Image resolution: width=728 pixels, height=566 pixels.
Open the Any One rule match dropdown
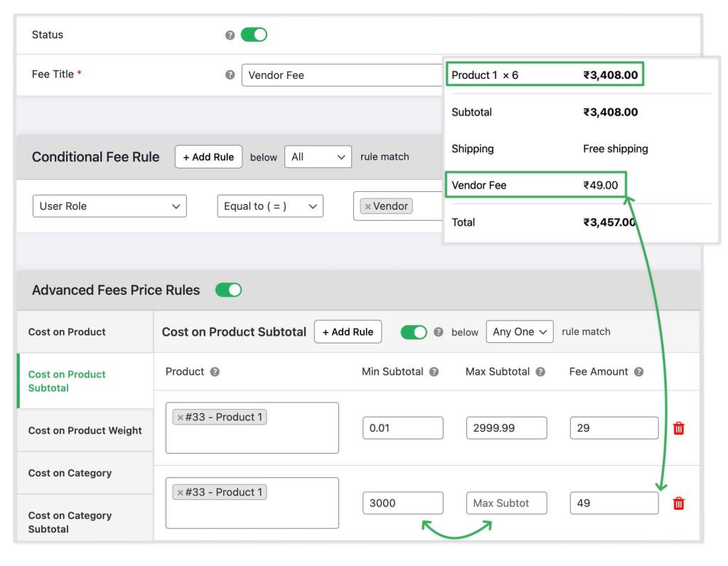coord(520,331)
